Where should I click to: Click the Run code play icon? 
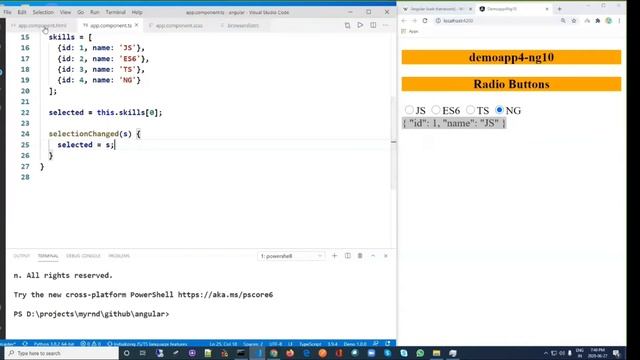coord(360,25)
